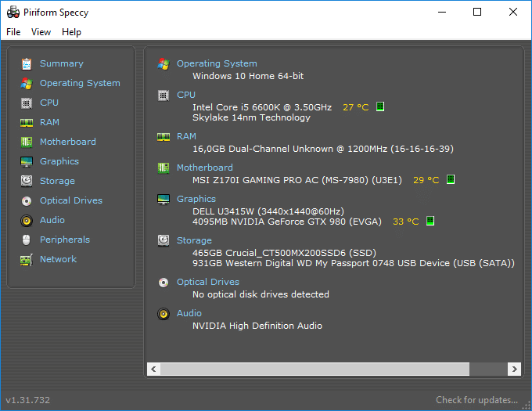
Task: Click the Peripherals mouse icon in sidebar
Action: [x=27, y=240]
